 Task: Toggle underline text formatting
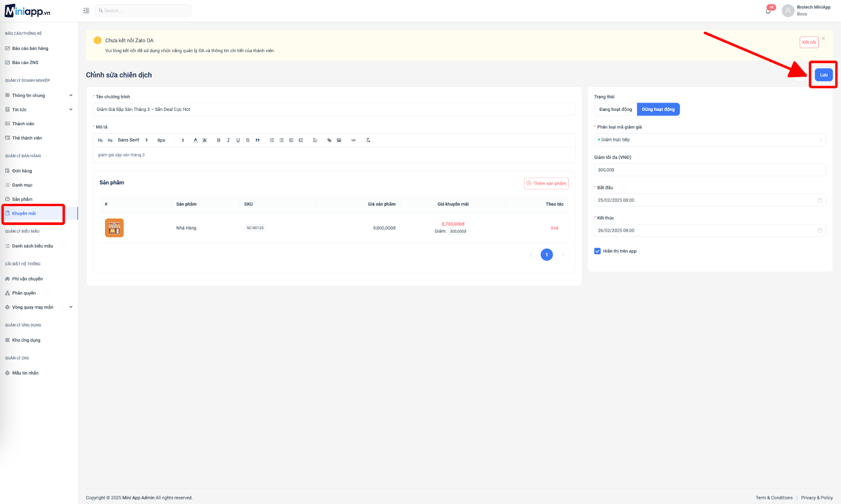coord(238,140)
